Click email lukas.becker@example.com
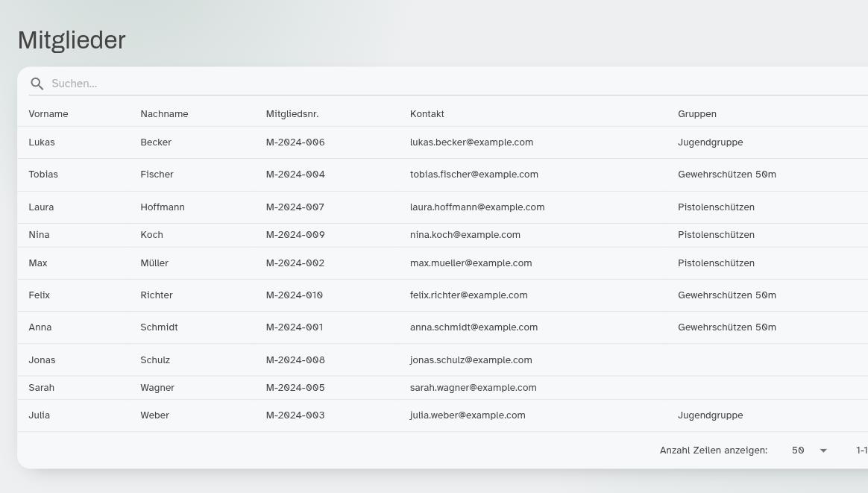 [471, 142]
